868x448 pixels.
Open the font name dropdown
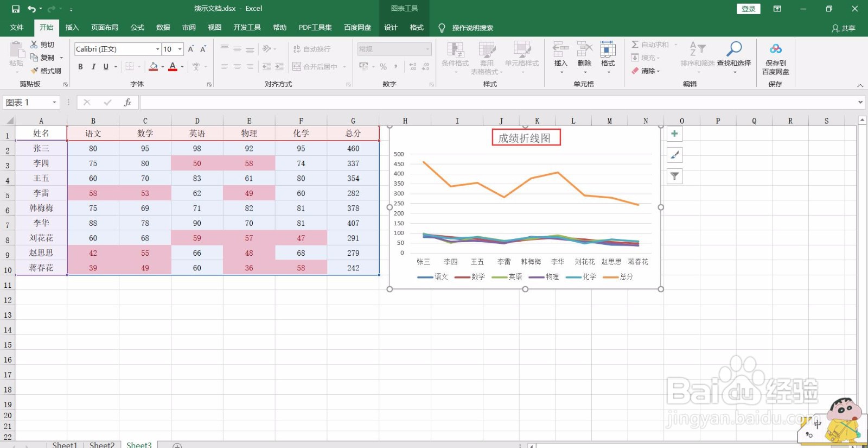coord(158,49)
